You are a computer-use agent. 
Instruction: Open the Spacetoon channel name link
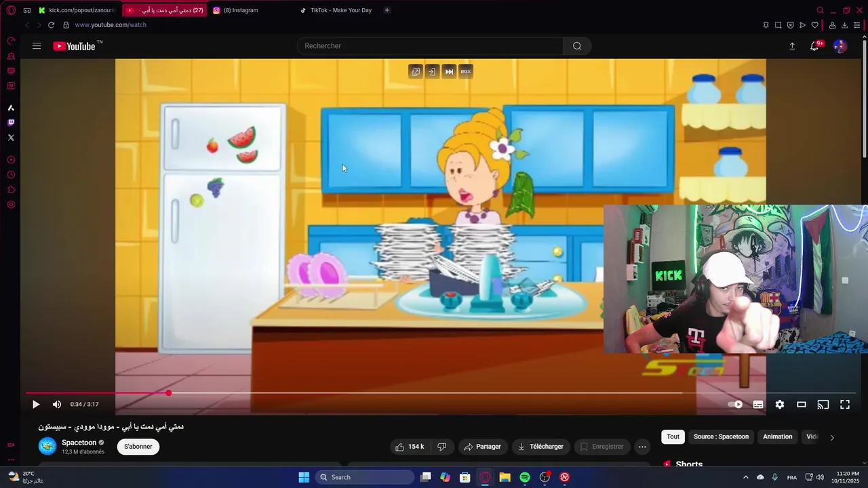click(79, 443)
